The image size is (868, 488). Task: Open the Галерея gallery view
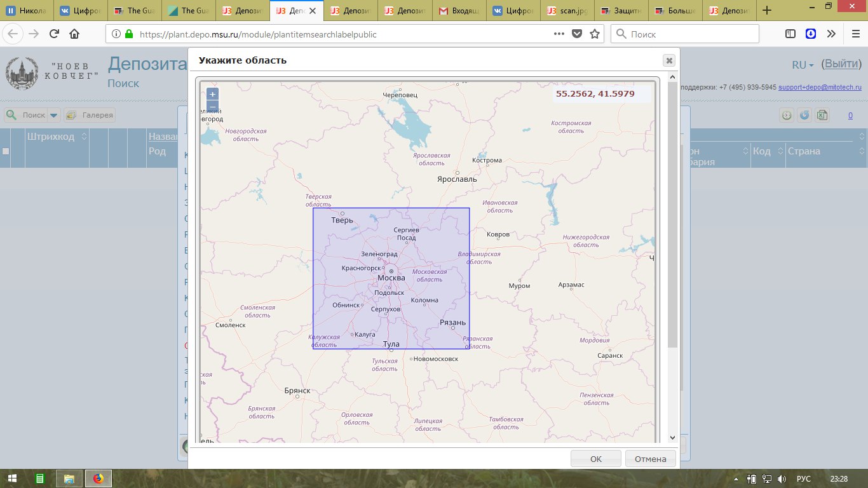(x=90, y=115)
